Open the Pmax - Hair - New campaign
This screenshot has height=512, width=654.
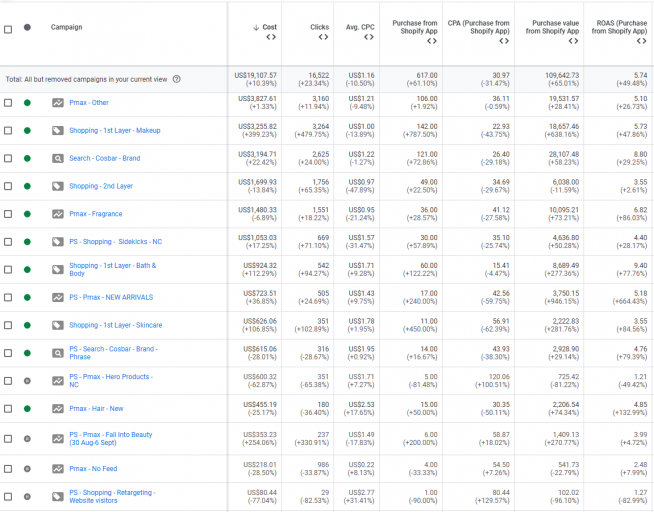(96, 409)
